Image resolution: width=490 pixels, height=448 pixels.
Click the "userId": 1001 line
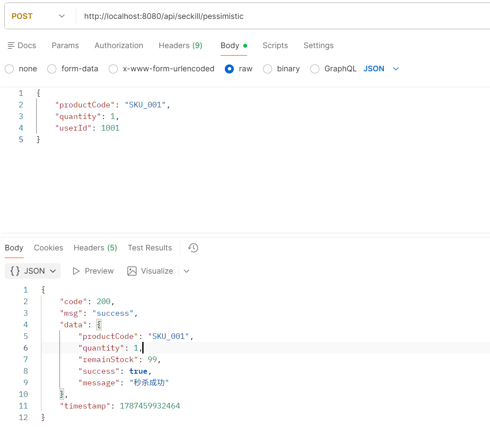coord(87,128)
